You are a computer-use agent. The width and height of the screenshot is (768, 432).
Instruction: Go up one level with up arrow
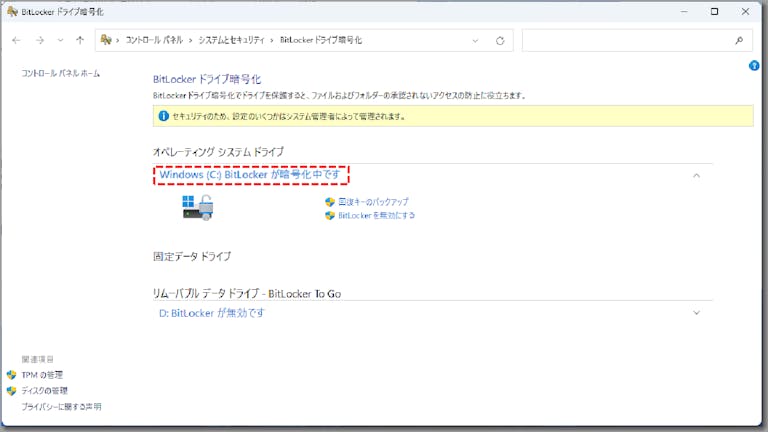[x=80, y=40]
